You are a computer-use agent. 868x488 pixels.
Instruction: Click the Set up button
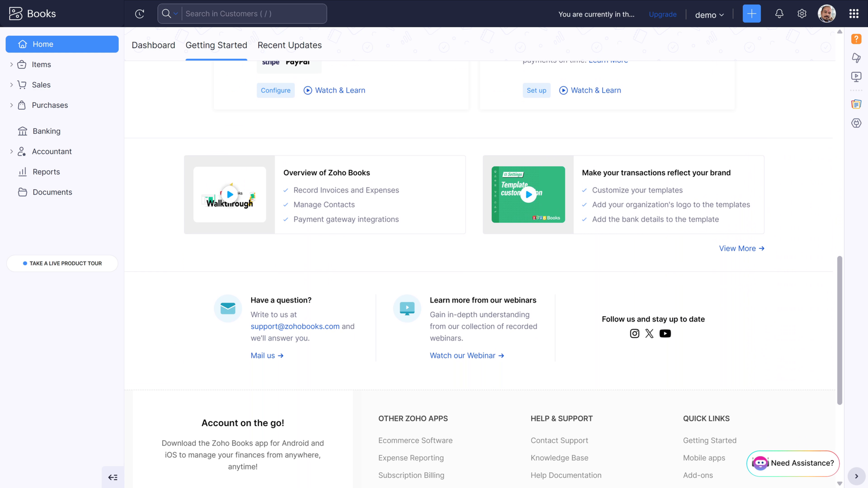(x=537, y=91)
